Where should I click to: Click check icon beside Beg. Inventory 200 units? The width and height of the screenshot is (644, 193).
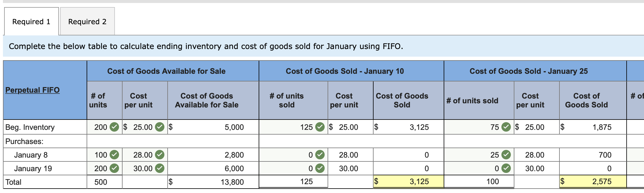click(114, 127)
